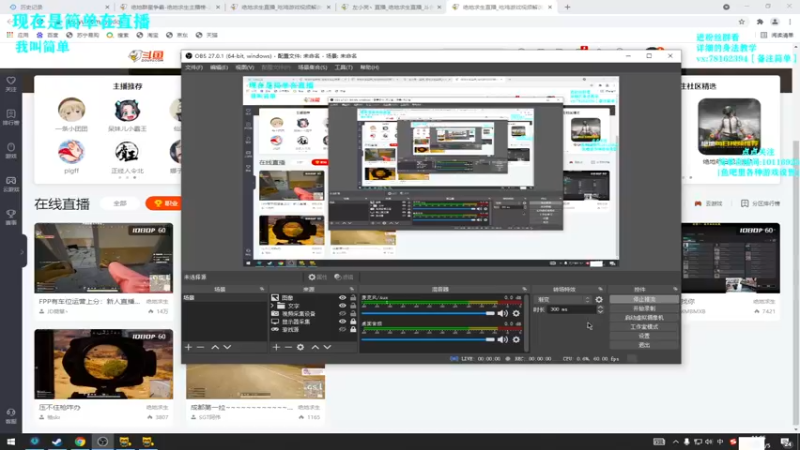Open the transition type dropdown in 转场特效
The image size is (800, 450).
[x=563, y=299]
